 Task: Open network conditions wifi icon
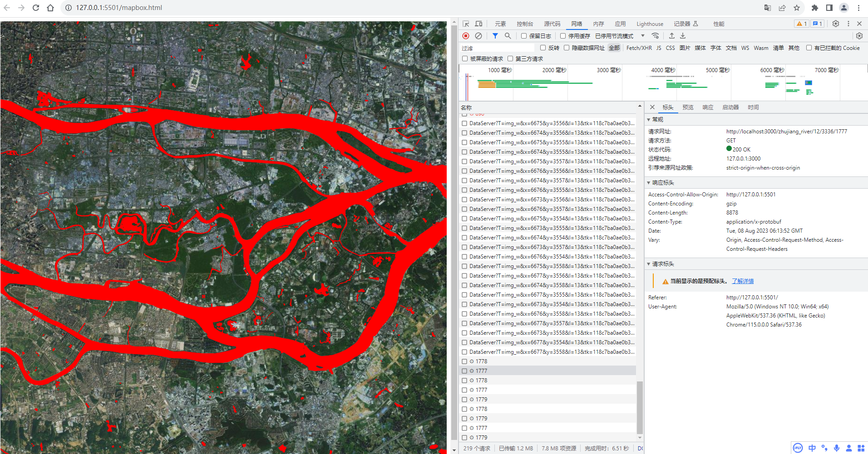pyautogui.click(x=655, y=36)
